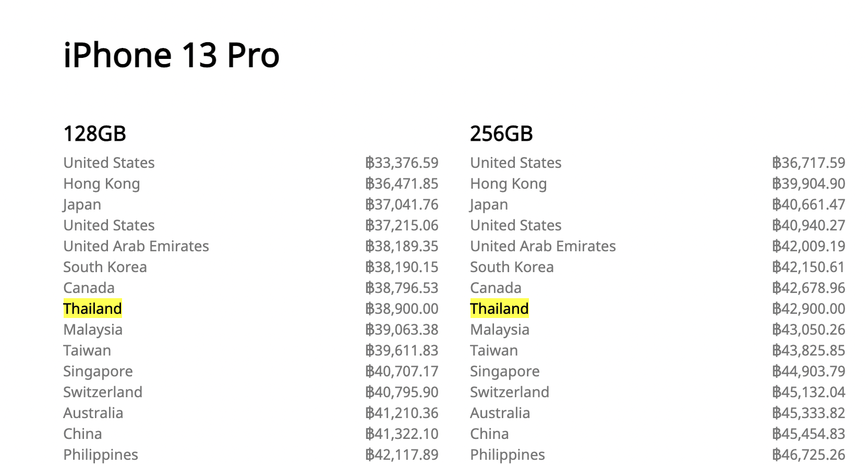This screenshot has width=868, height=465.
Task: Select the ฿41,210.36 Australia price
Action: [x=402, y=413]
